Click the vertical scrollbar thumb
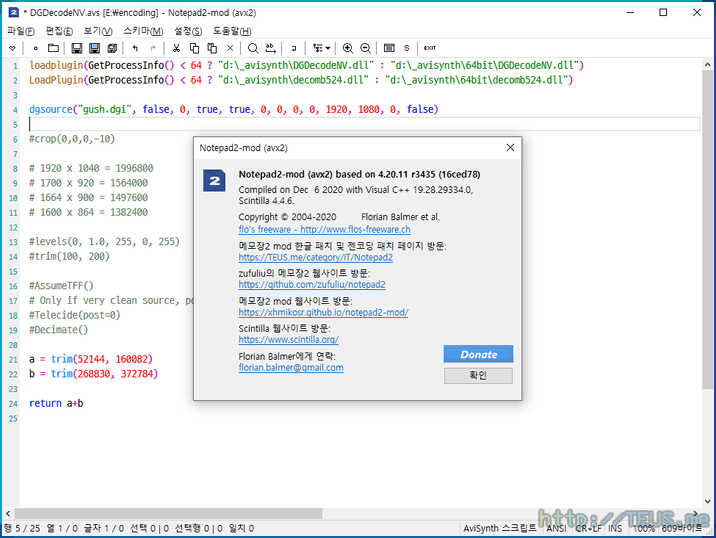716x538 pixels. [x=707, y=229]
